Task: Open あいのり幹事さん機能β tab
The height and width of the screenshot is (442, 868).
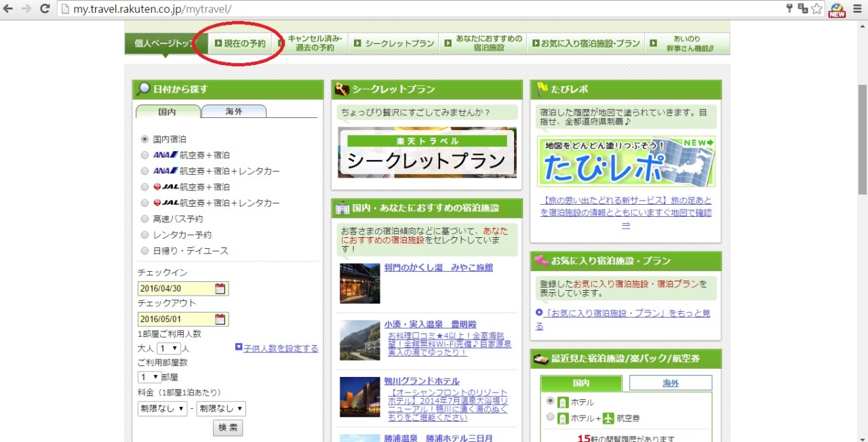Action: [x=688, y=43]
